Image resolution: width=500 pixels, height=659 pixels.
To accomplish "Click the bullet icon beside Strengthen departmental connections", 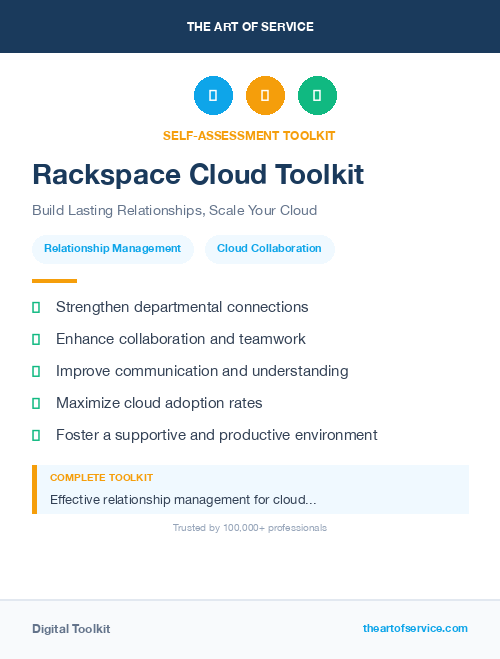I will point(36,308).
